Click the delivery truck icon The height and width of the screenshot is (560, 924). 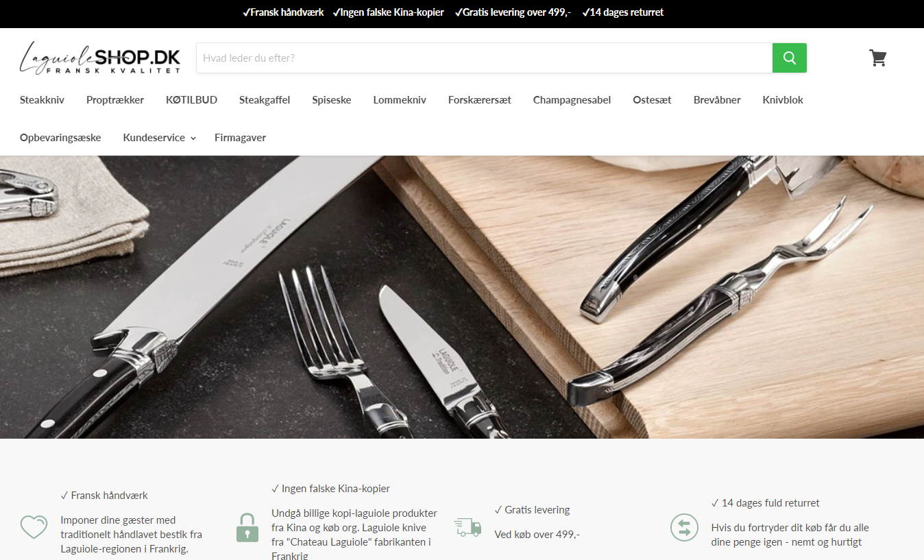(x=467, y=527)
